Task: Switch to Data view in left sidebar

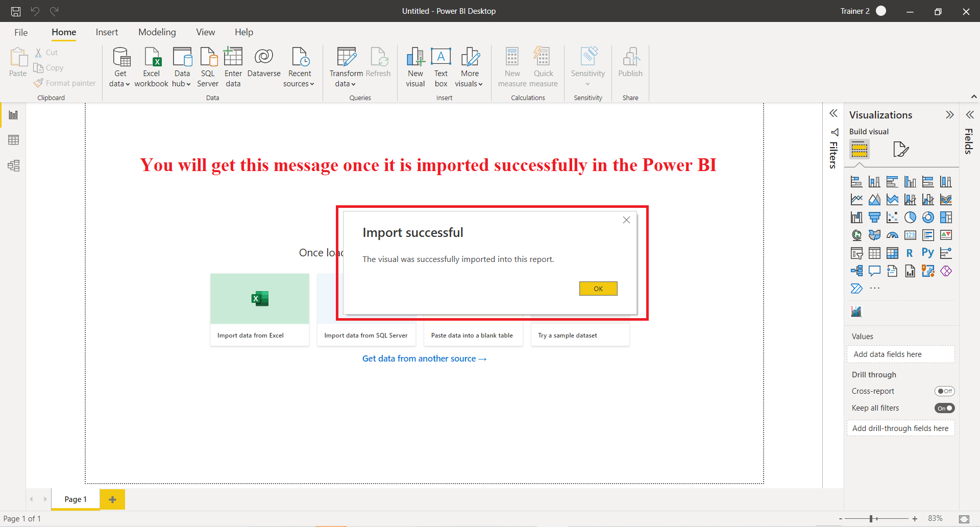Action: tap(14, 140)
